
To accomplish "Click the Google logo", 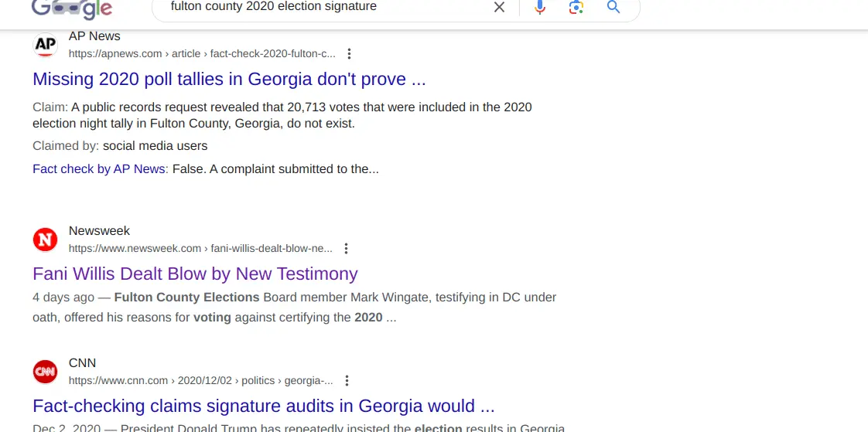I will (x=72, y=9).
